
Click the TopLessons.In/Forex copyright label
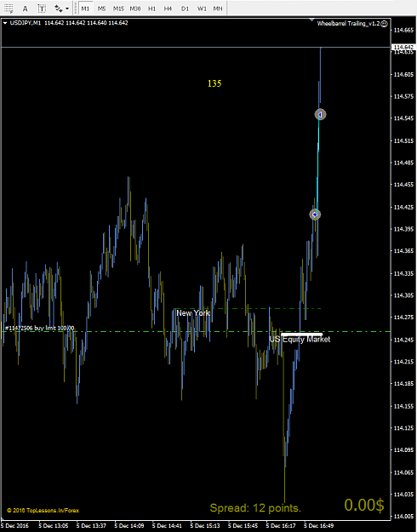coord(43,510)
